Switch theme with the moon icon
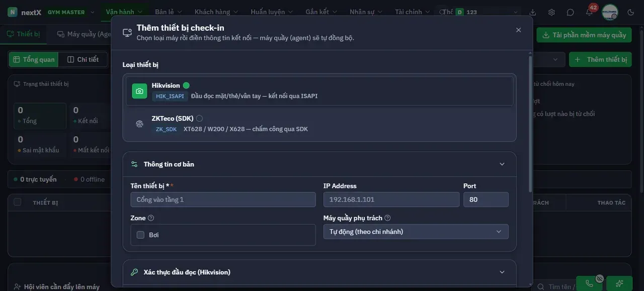This screenshot has width=644, height=291. (x=631, y=12)
